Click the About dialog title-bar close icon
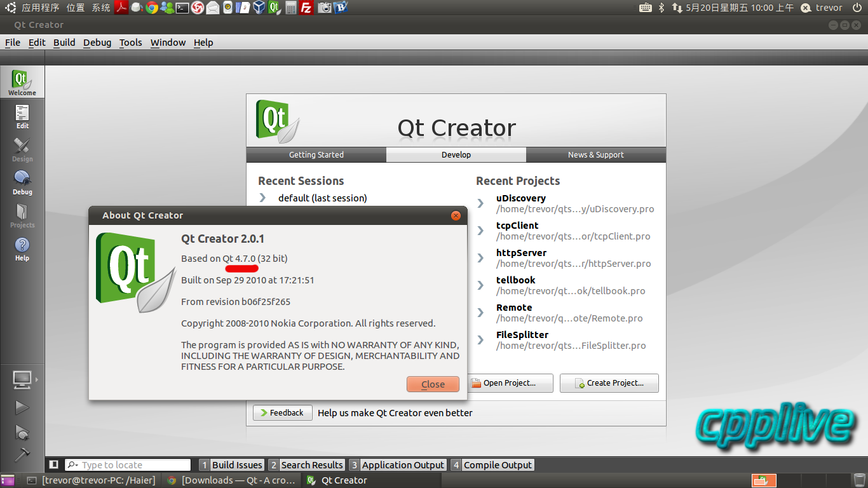Screen dimensions: 868x488 coord(456,215)
